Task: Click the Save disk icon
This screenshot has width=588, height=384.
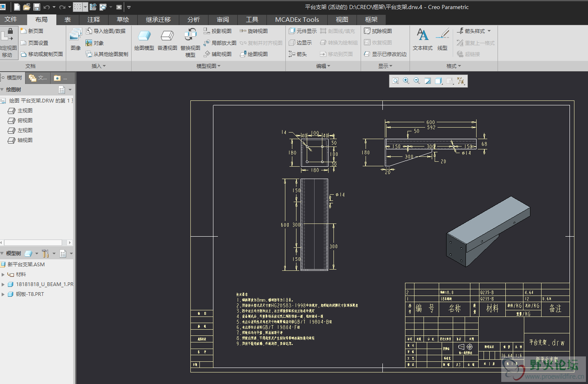Action: (x=37, y=7)
